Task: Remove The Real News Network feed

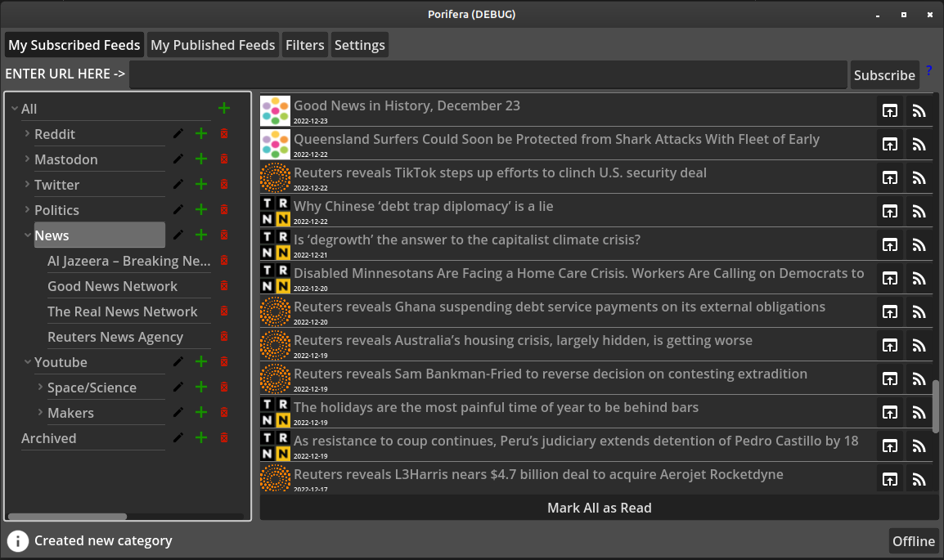Action: (x=224, y=311)
